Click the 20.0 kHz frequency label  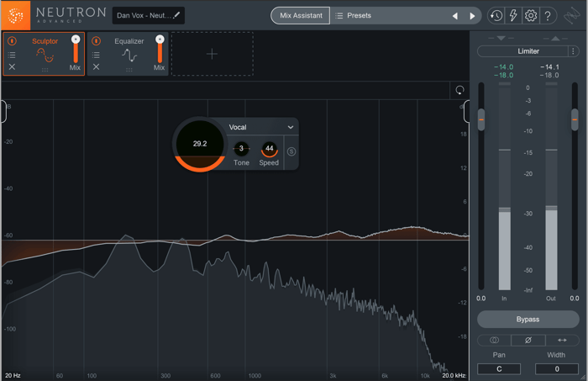454,375
